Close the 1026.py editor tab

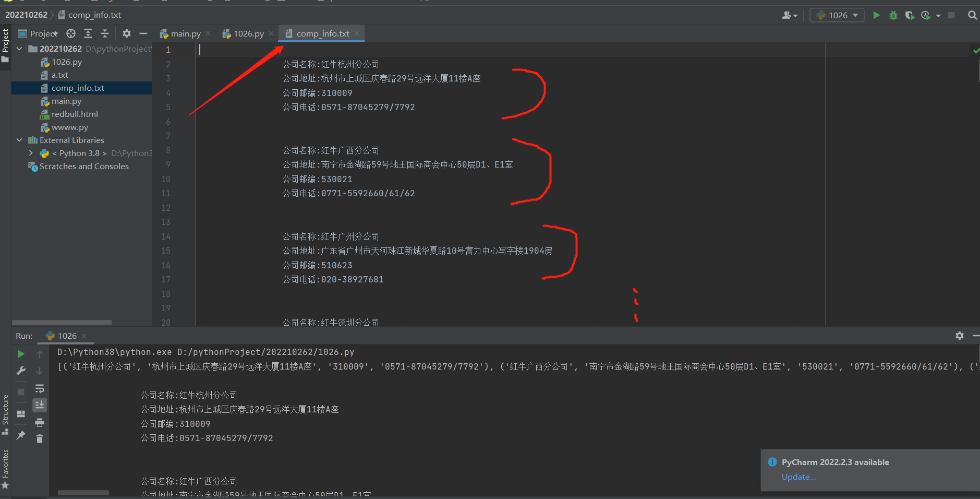(x=271, y=33)
